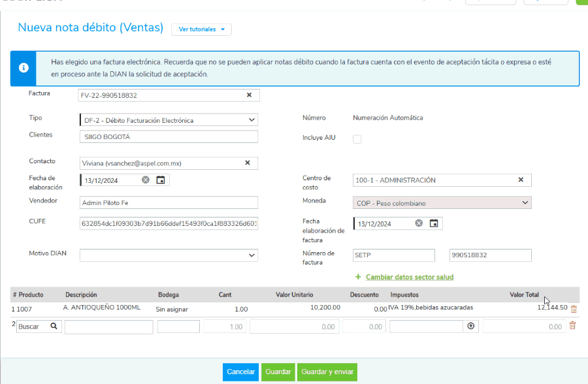Clear the Fecha elaboración de factura date

point(419,223)
